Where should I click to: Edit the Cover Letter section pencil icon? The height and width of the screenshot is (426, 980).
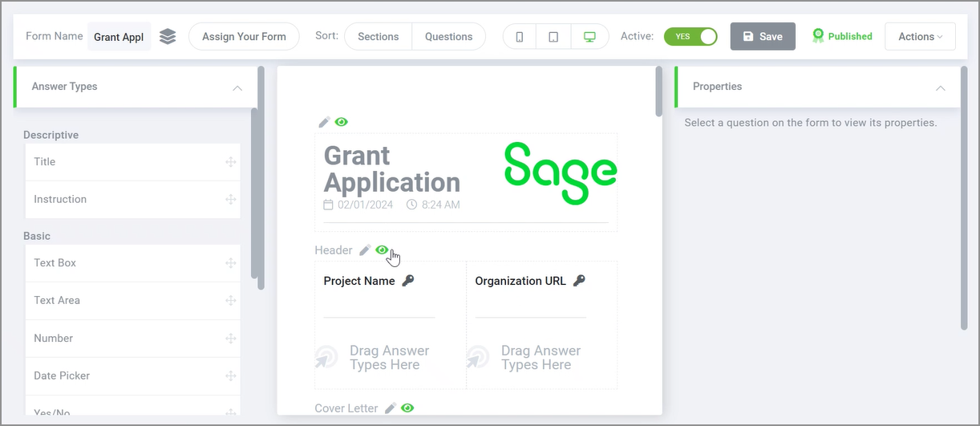(x=391, y=408)
